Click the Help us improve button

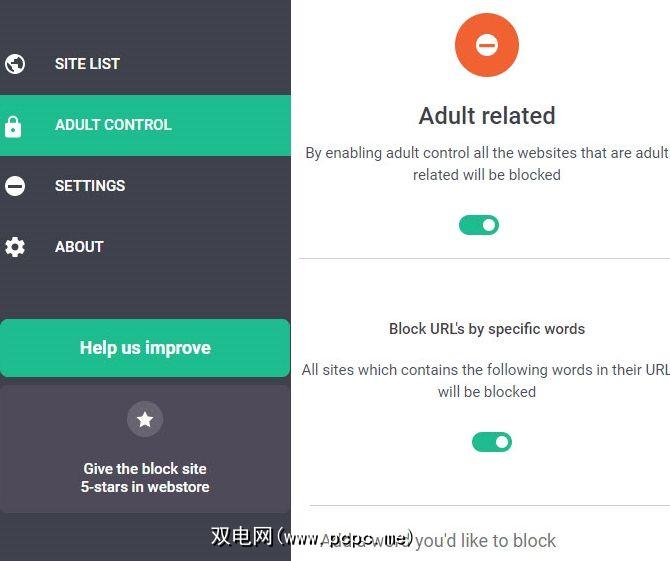[x=145, y=348]
